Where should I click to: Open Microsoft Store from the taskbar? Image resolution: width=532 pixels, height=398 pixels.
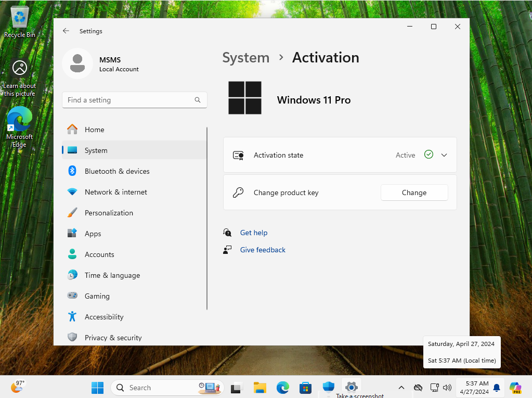point(305,388)
